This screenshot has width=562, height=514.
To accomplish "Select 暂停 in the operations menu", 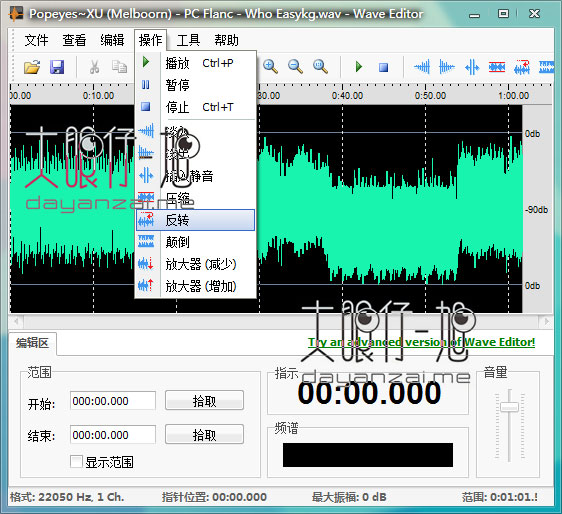I will (196, 85).
